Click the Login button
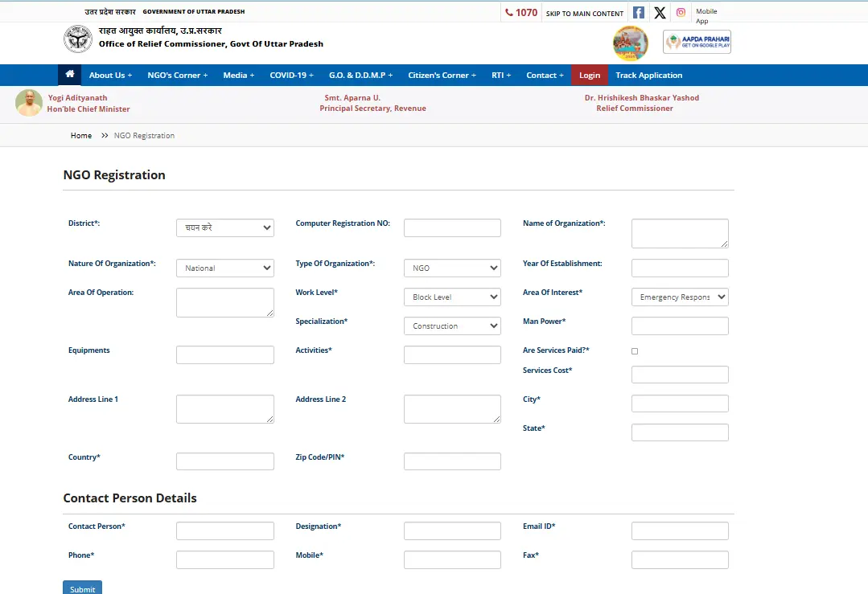Image resolution: width=868 pixels, height=594 pixels. 590,76
